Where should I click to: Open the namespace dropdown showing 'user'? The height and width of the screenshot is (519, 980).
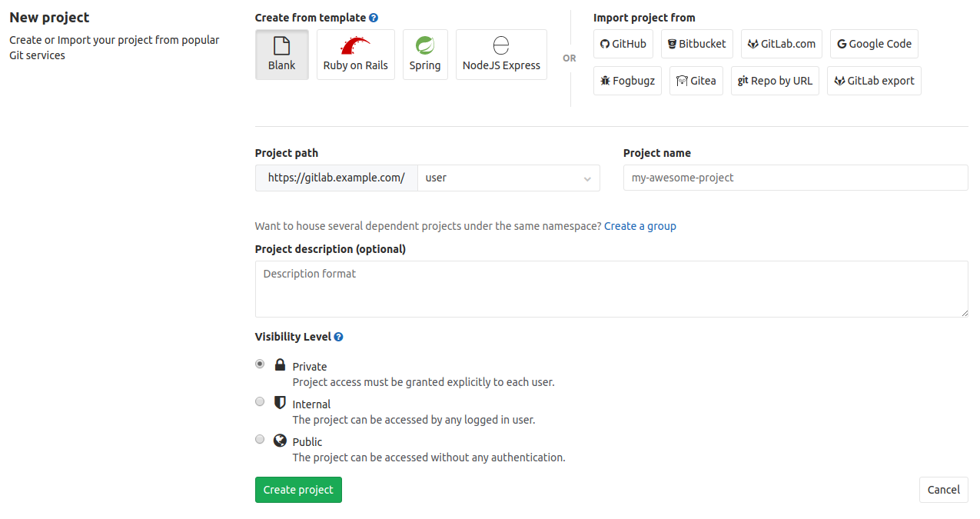[508, 178]
